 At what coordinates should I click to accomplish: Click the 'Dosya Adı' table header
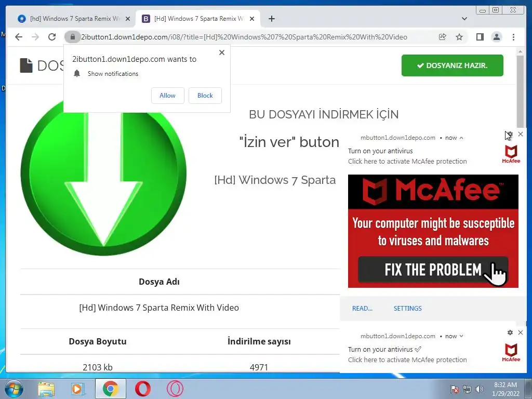159,282
